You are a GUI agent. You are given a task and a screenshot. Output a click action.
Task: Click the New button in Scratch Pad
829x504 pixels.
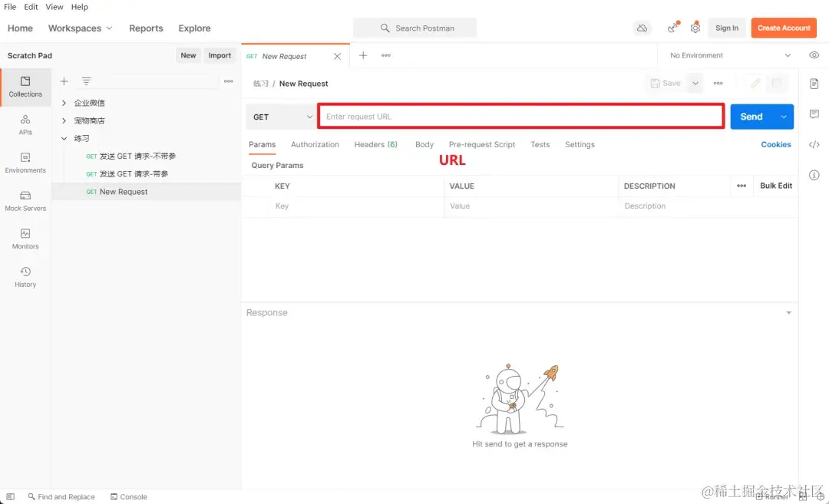click(188, 55)
